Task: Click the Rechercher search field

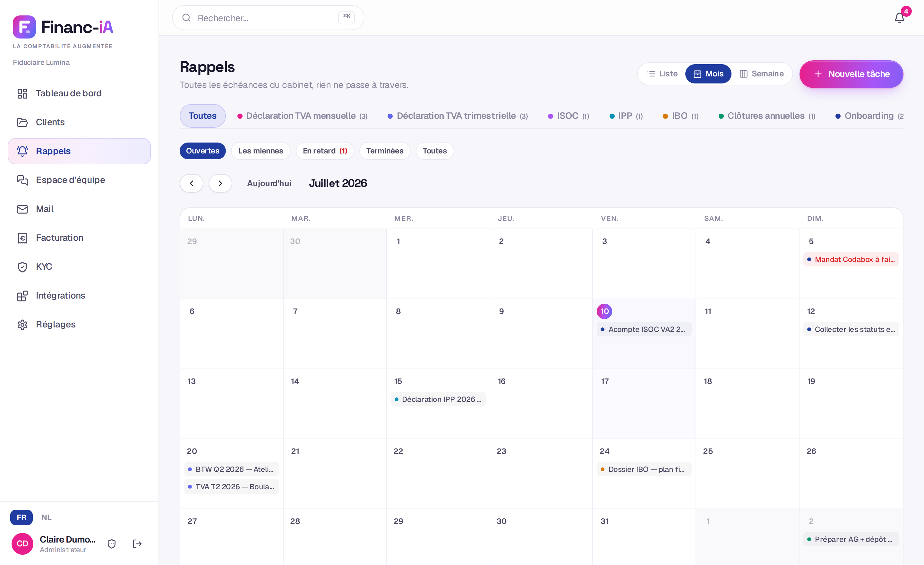Action: (268, 18)
